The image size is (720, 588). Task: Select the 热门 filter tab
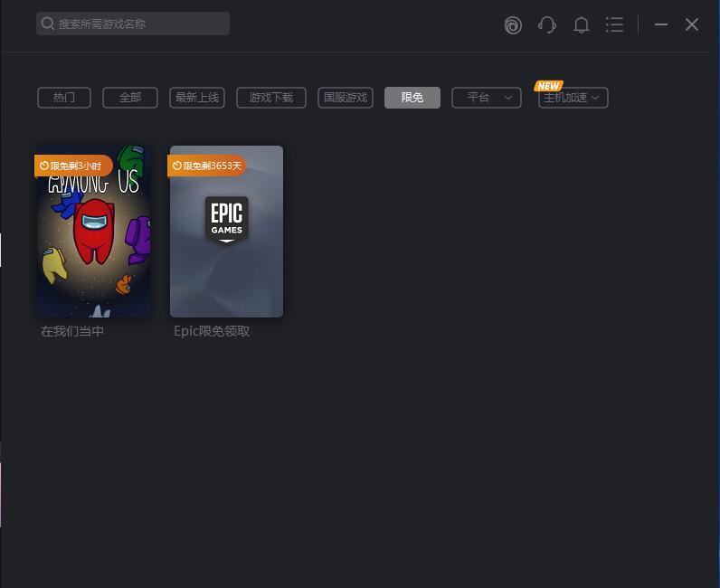[64, 98]
